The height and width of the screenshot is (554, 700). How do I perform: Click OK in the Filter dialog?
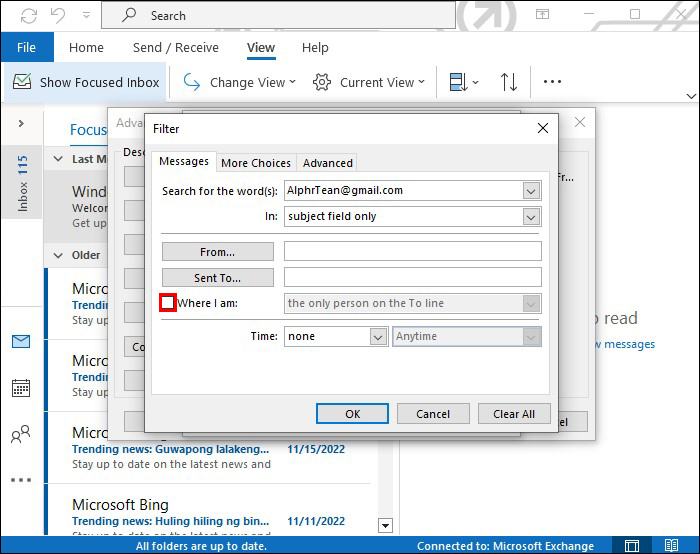tap(352, 414)
